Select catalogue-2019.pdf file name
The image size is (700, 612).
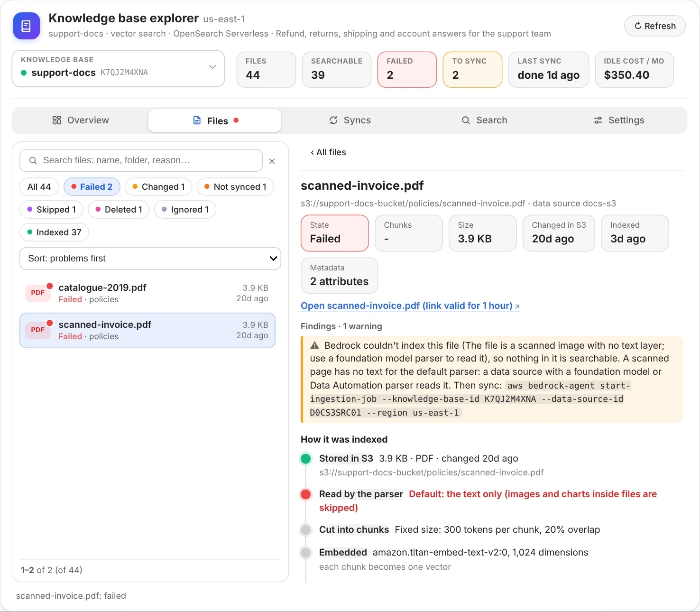[102, 287]
